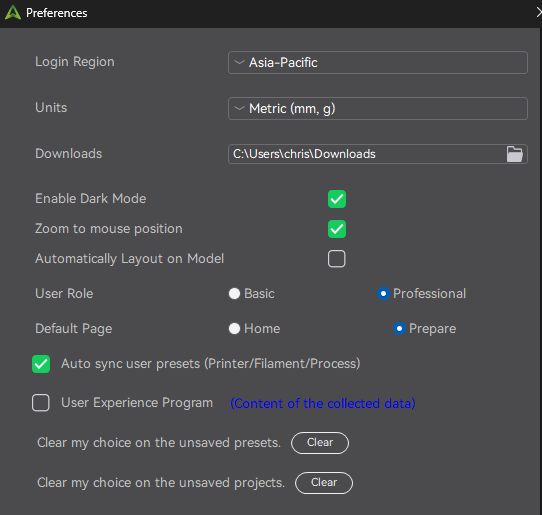Select the Professional user role
542x515 pixels.
click(383, 294)
